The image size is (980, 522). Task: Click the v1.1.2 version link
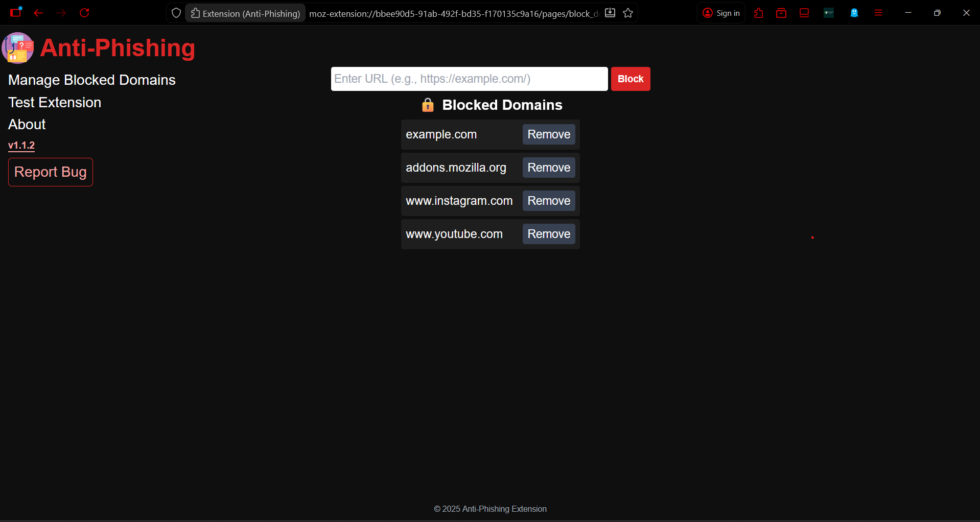pos(21,146)
